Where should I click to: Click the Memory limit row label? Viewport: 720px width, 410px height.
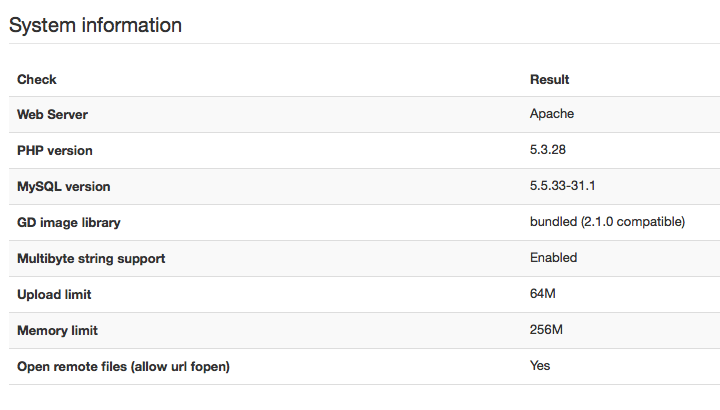[57, 331]
